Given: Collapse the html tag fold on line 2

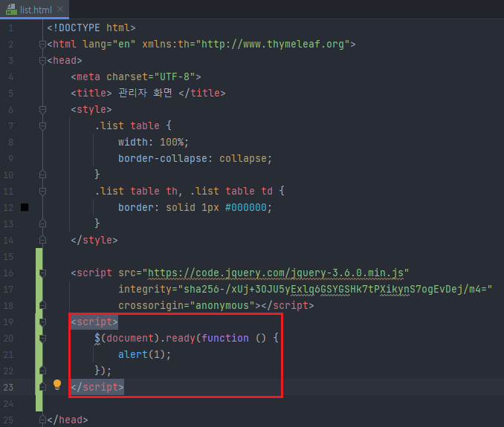Looking at the screenshot, I should 42,45.
